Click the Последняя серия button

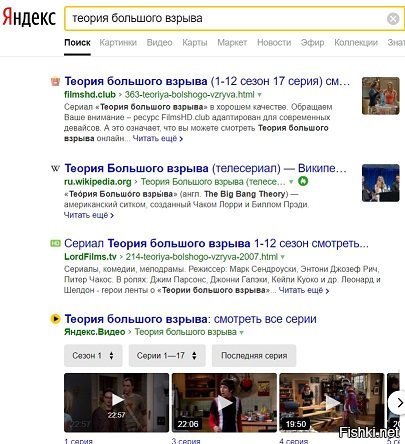tap(254, 356)
